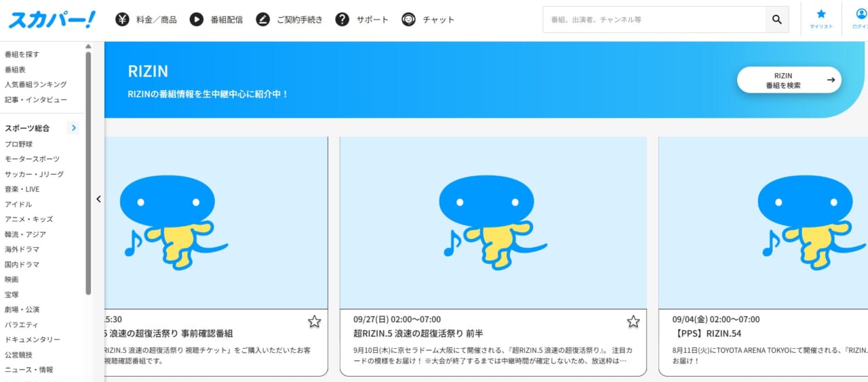Viewport: 868px width, 382px height.
Task: Click the chat icon beside チャット
Action: (408, 20)
